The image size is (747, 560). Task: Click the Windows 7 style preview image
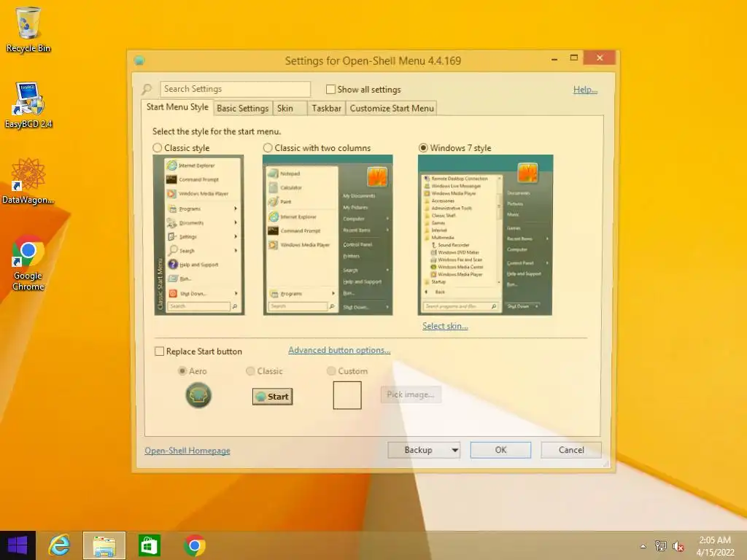point(485,236)
